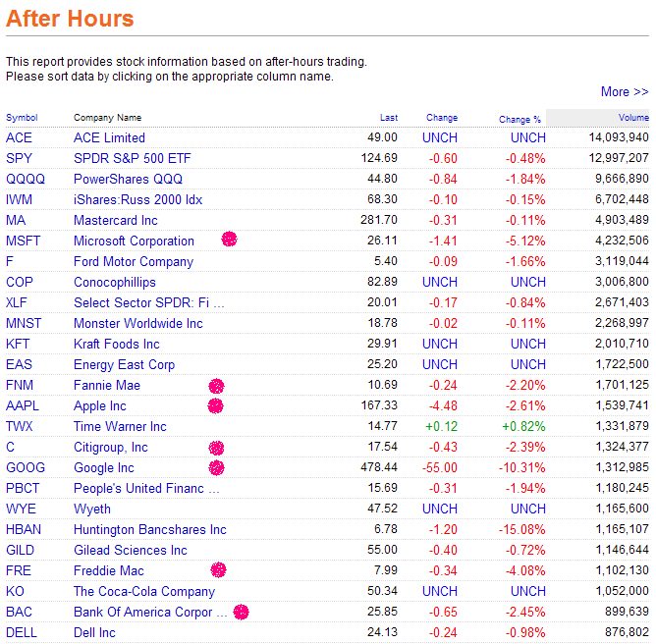The height and width of the screenshot is (644, 656).
Task: Click the pink dot next to Fannie Mae
Action: pos(216,386)
